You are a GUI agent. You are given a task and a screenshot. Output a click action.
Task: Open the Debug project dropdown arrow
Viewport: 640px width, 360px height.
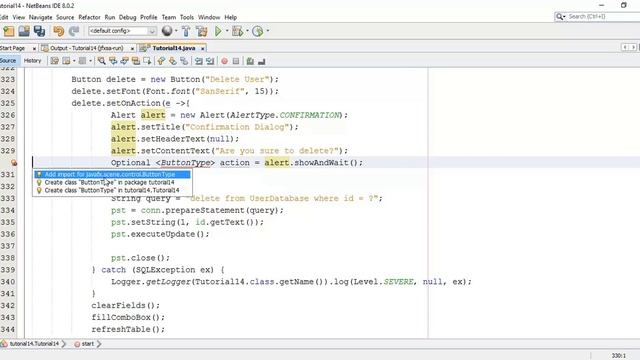(247, 31)
